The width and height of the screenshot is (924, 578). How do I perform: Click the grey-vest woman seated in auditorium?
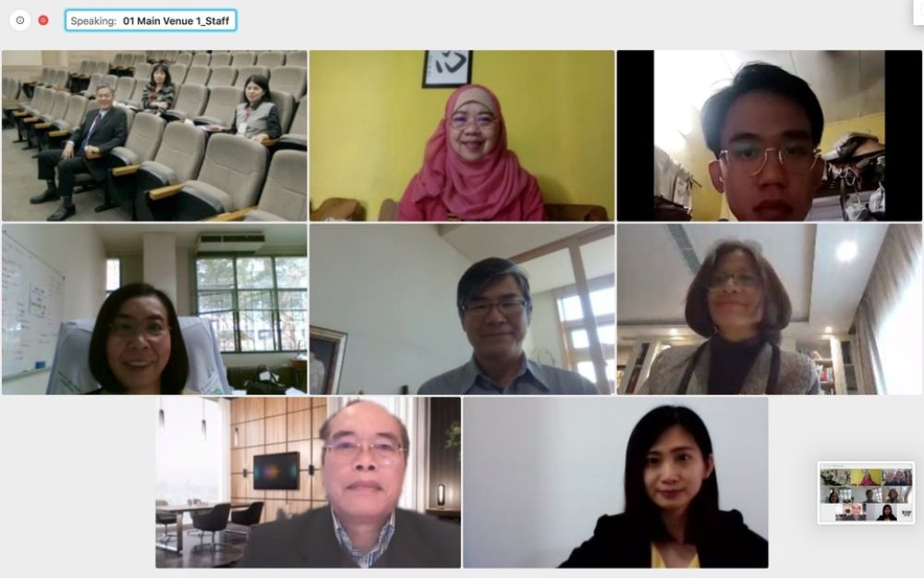tap(257, 108)
